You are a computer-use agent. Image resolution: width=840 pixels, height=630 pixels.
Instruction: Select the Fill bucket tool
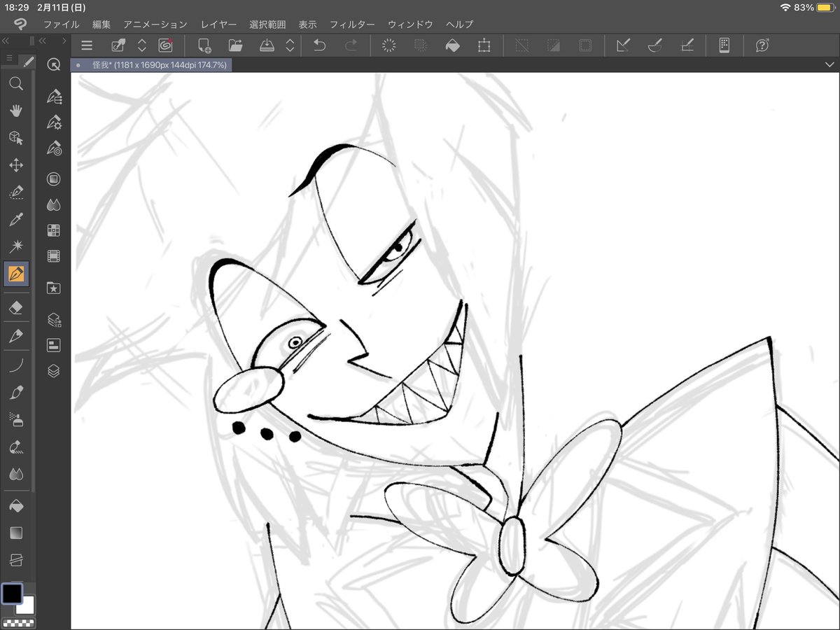16,505
